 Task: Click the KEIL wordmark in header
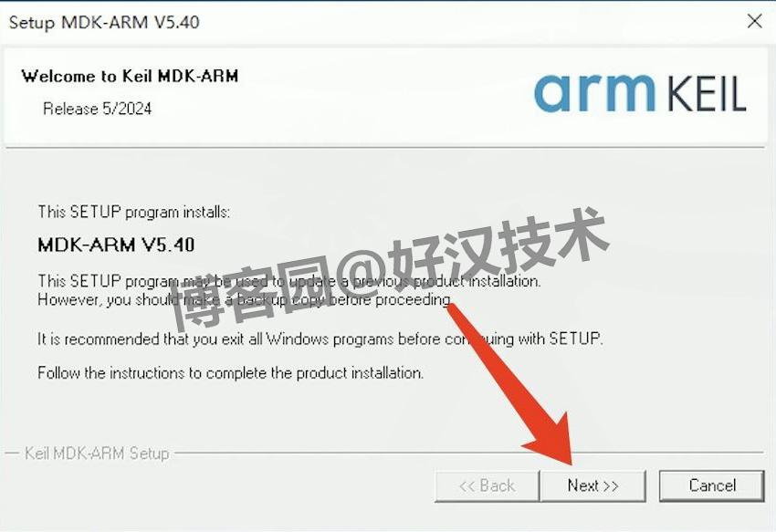click(x=707, y=93)
